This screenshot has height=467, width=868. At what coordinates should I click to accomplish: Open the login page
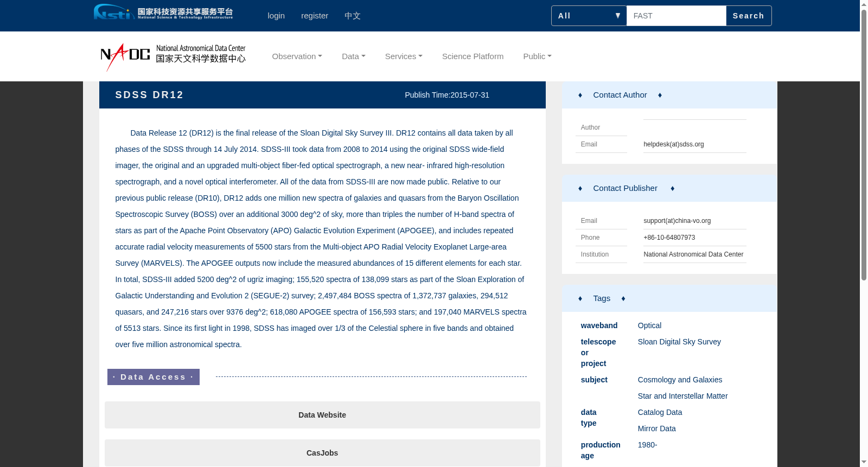point(276,16)
